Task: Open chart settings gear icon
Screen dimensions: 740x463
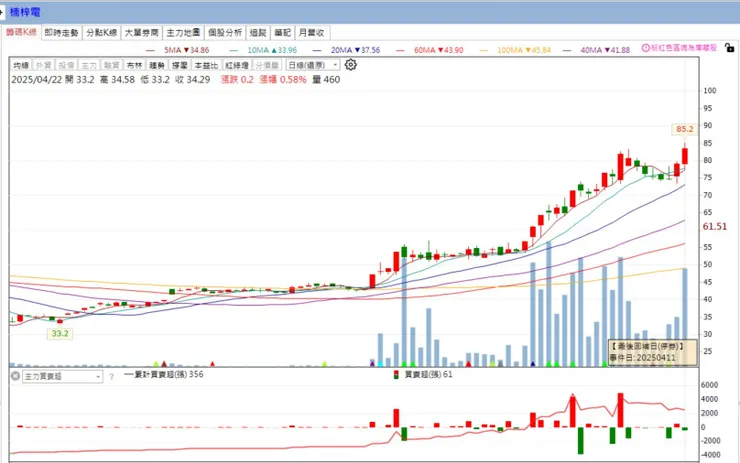Action: point(350,65)
